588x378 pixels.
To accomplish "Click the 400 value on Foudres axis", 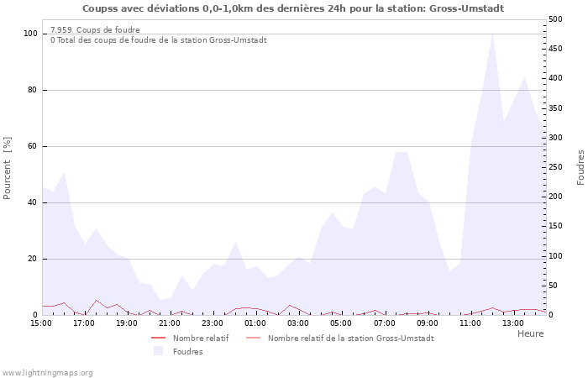I will (555, 78).
